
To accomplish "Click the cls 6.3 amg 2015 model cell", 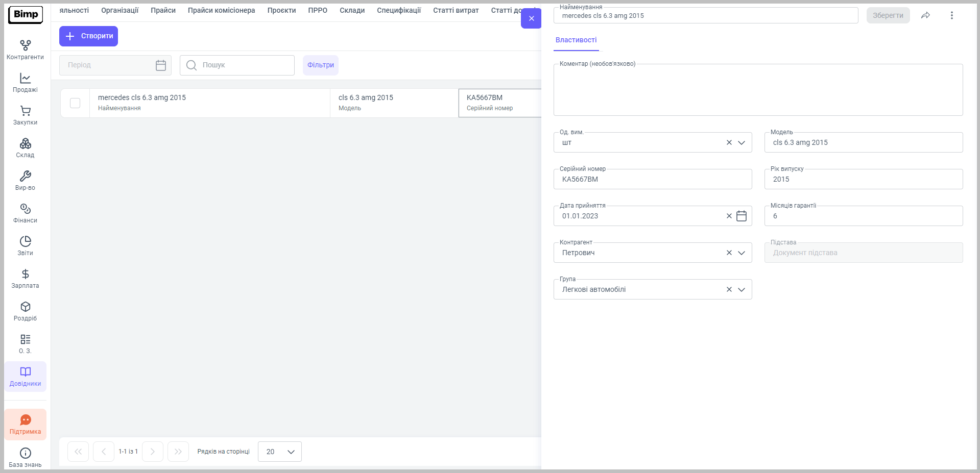I will 394,103.
